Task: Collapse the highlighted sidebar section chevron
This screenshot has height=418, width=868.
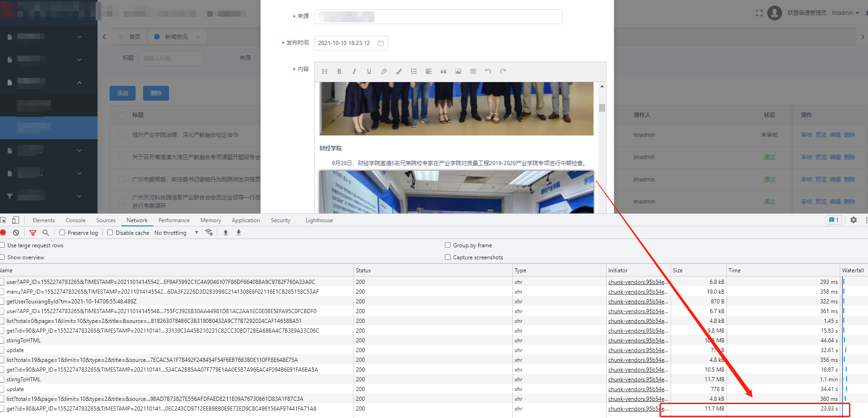Action: tap(79, 82)
